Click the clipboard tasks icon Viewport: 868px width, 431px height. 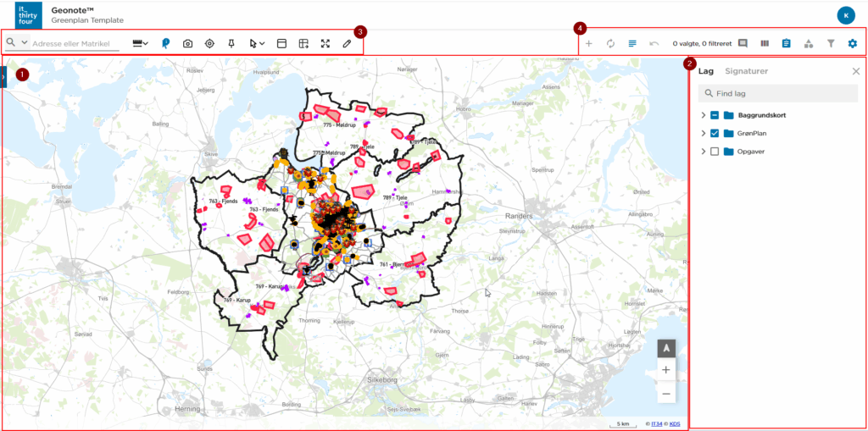pos(787,43)
